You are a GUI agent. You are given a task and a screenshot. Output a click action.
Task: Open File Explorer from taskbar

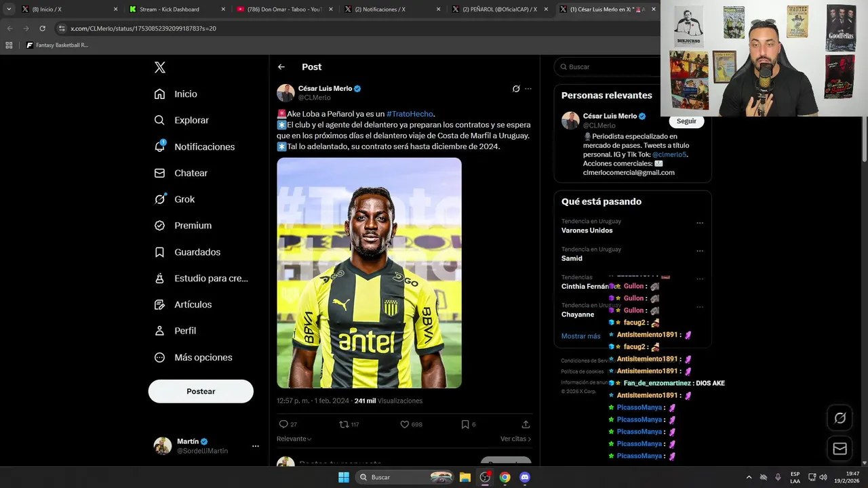click(x=465, y=477)
